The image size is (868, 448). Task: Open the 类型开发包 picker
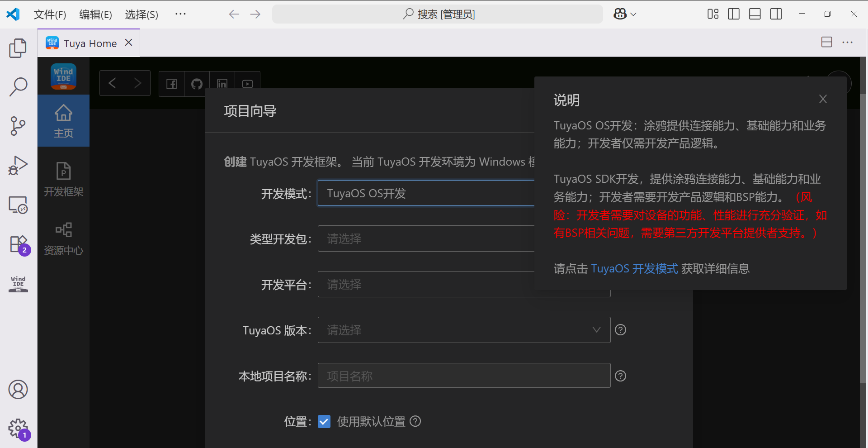tap(425, 238)
